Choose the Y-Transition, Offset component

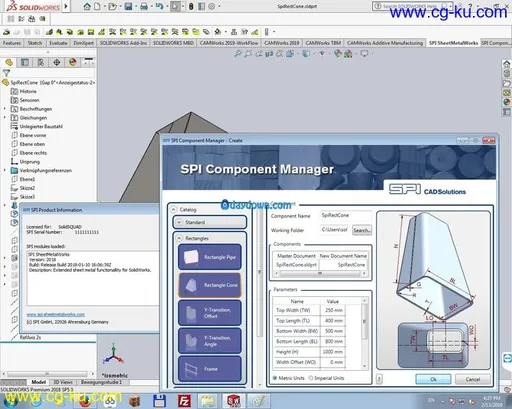point(210,313)
